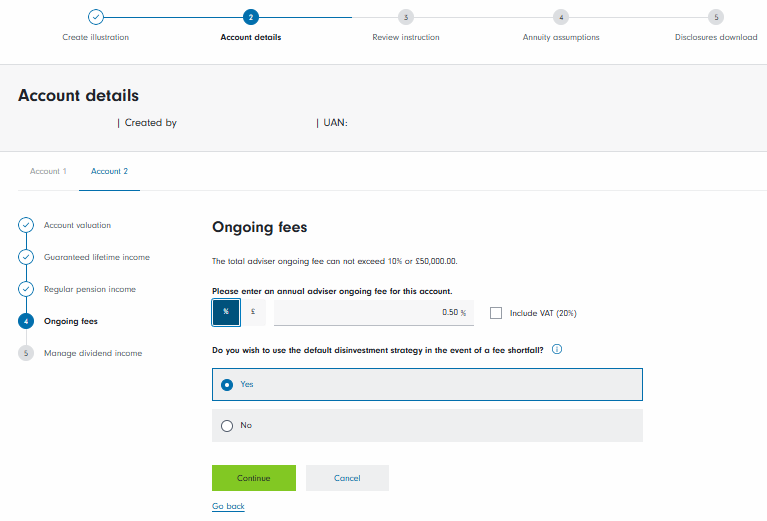Select the Account 2 tab
Viewport: 767px width, 521px height.
pos(109,171)
